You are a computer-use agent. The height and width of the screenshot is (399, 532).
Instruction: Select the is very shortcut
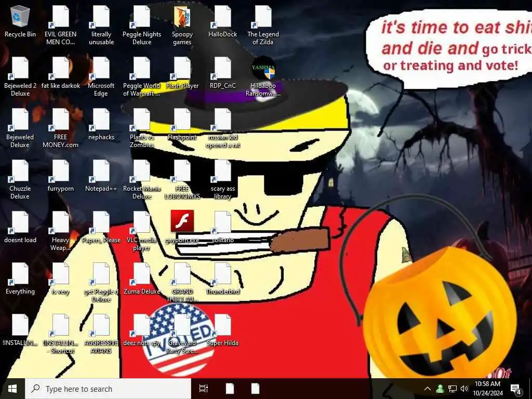coord(60,279)
